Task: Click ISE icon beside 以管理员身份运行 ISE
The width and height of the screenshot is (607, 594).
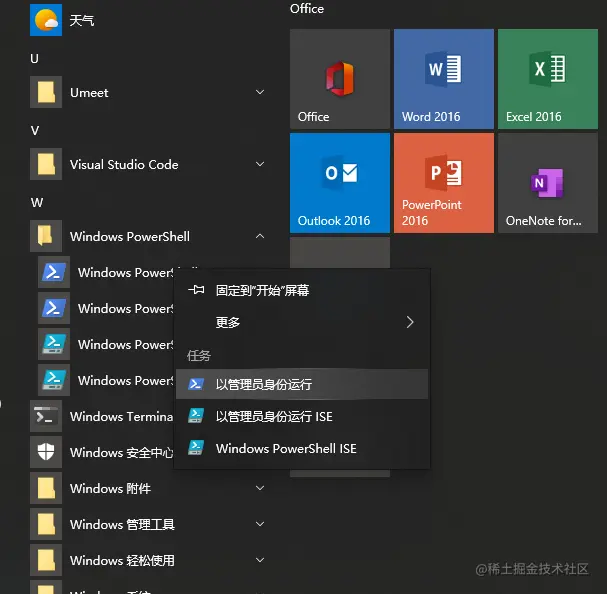Action: coord(196,416)
